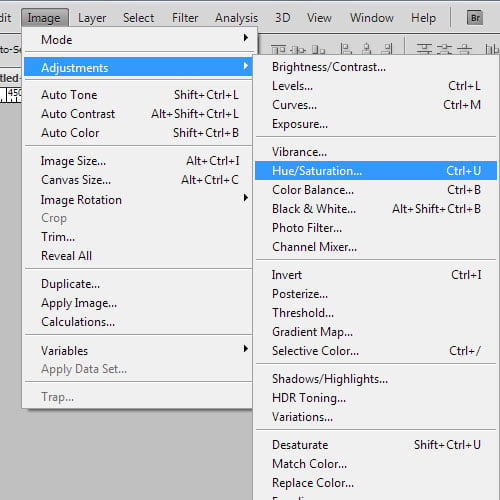The height and width of the screenshot is (500, 500).
Task: Open Photo Filter adjustment
Action: [x=376, y=228]
